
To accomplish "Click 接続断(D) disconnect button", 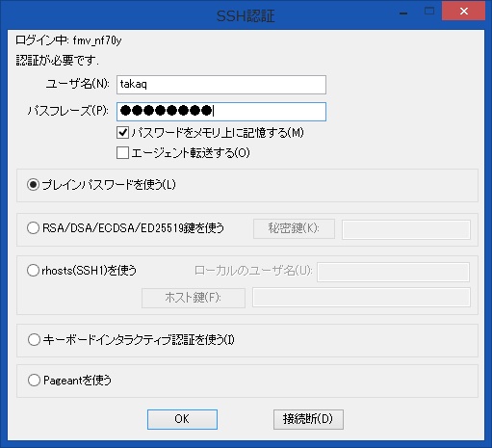I will 308,419.
